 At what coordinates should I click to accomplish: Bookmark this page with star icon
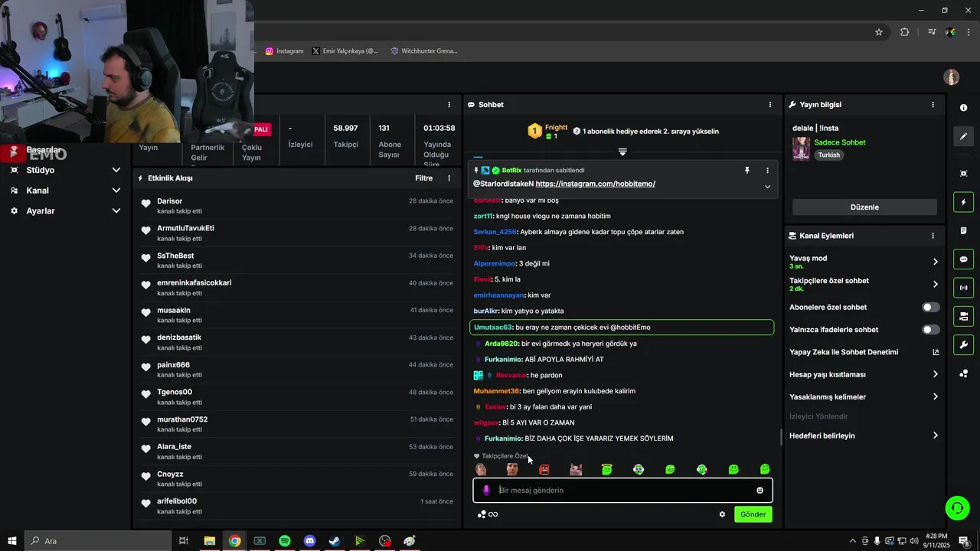[x=879, y=32]
